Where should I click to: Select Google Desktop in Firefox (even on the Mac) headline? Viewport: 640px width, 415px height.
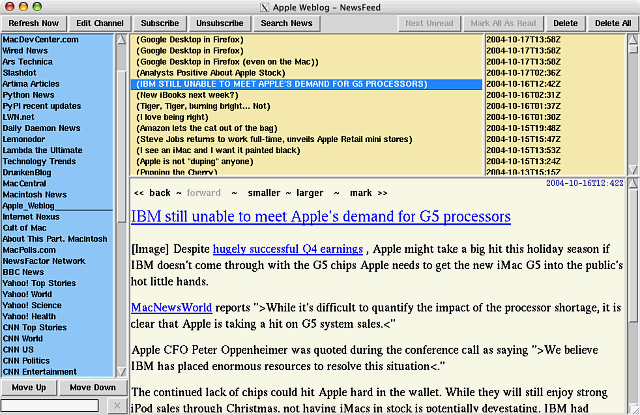pyautogui.click(x=307, y=62)
